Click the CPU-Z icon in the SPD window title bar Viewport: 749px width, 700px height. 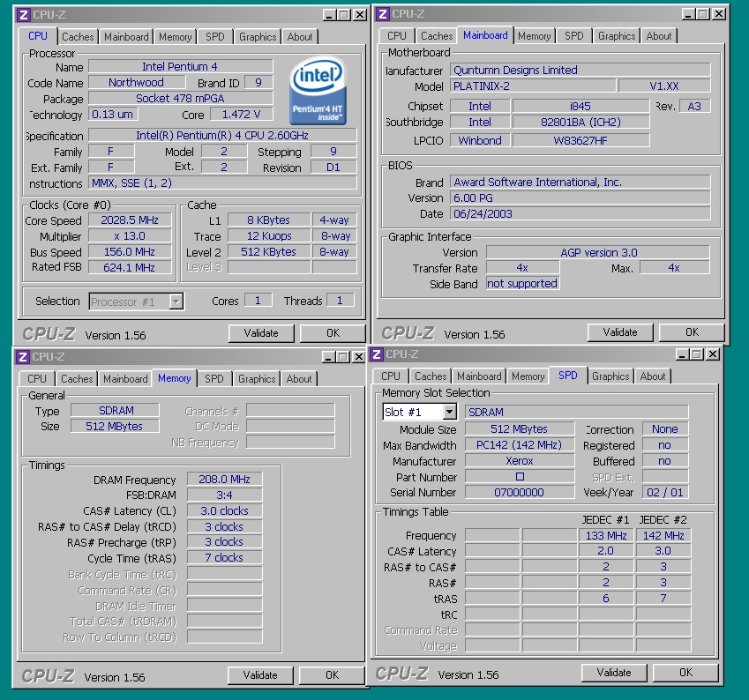pos(377,354)
